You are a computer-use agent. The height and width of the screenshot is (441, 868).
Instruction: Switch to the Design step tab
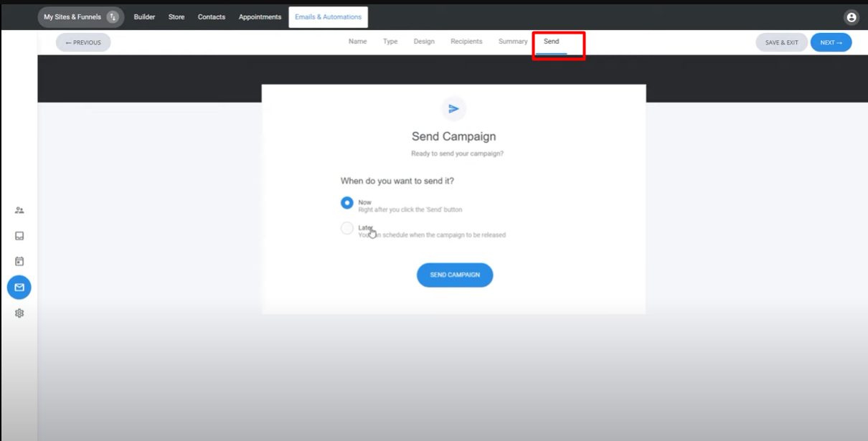click(x=424, y=42)
